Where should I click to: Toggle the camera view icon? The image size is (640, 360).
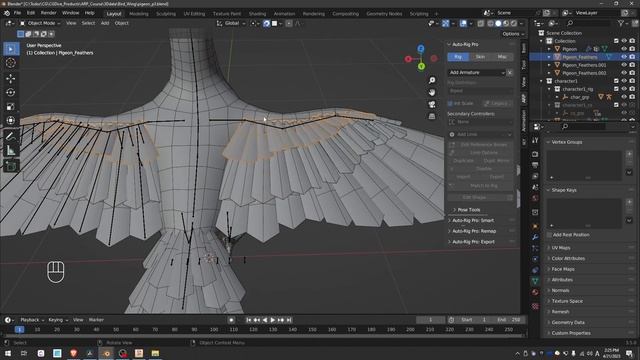(x=432, y=104)
